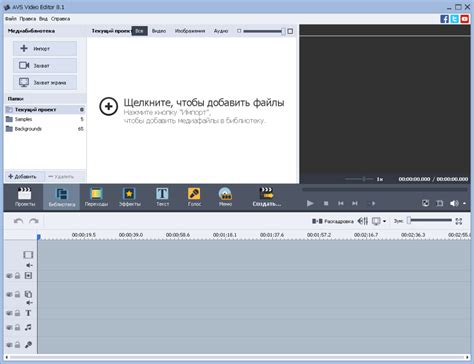Click the Захват экрана button
The width and height of the screenshot is (474, 364).
[x=45, y=82]
